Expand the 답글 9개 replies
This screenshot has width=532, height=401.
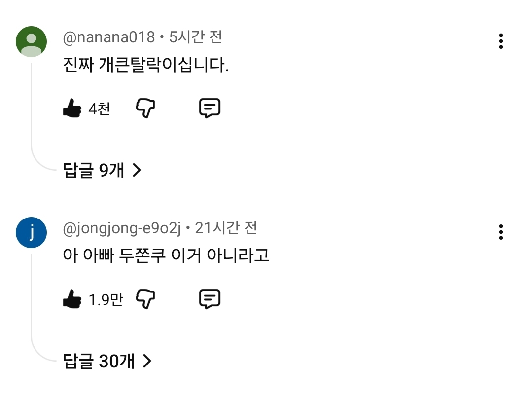(x=94, y=170)
